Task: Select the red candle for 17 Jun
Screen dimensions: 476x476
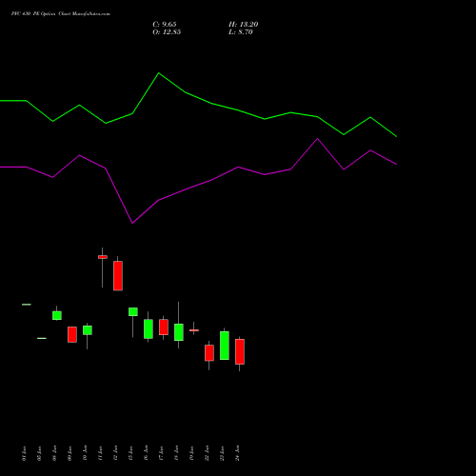Action: (x=164, y=327)
